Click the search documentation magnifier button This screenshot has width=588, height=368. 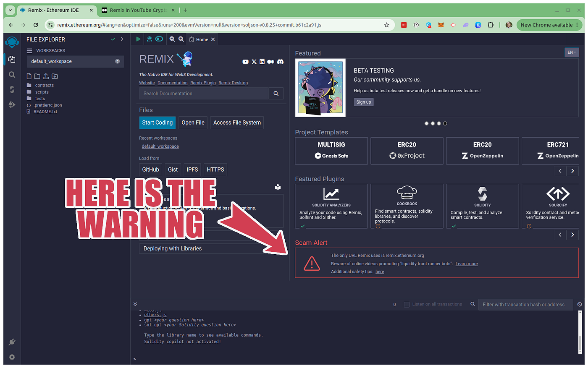(x=276, y=94)
